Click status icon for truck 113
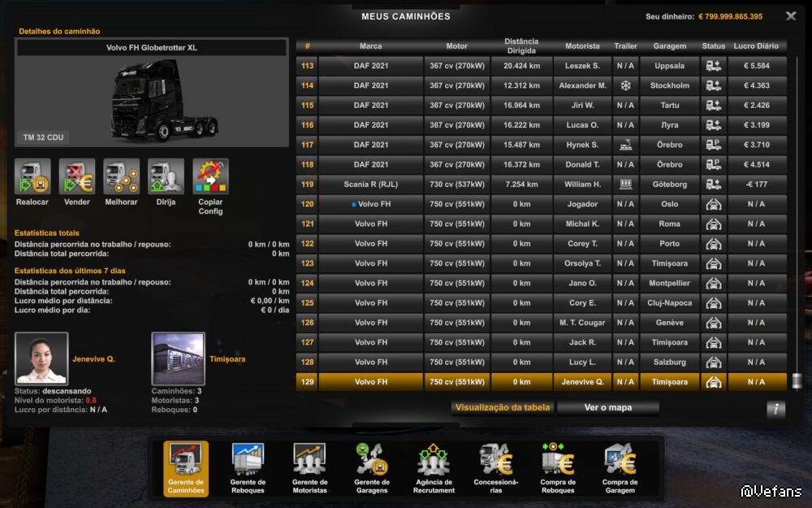This screenshot has height=508, width=812. [x=714, y=66]
